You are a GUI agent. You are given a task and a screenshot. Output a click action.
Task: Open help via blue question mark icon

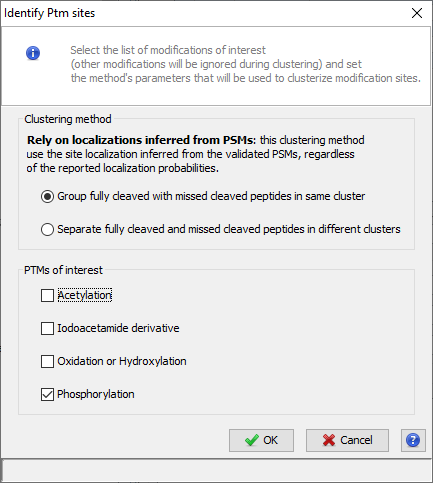(x=413, y=440)
